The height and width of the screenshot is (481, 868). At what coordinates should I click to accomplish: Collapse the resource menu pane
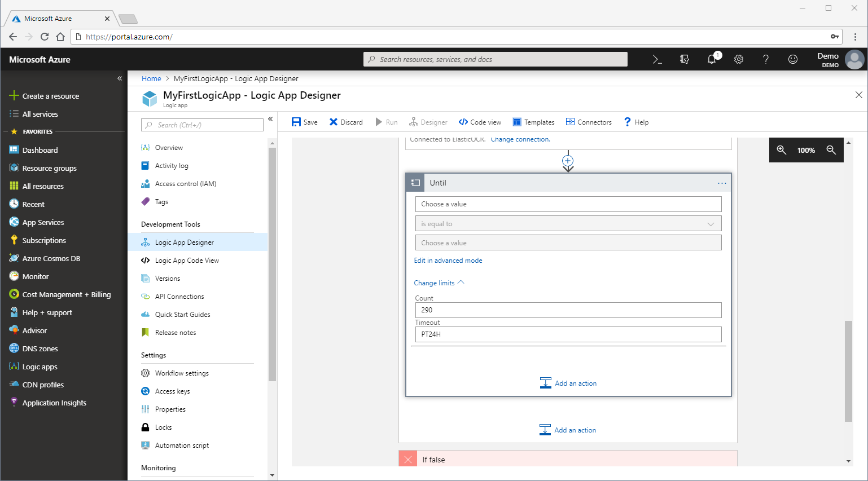(x=270, y=119)
